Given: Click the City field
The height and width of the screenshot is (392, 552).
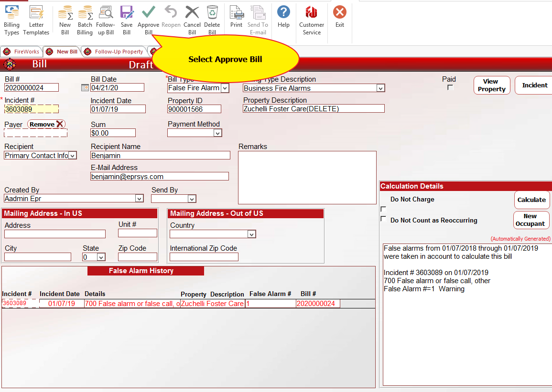Looking at the screenshot, I should 38,257.
